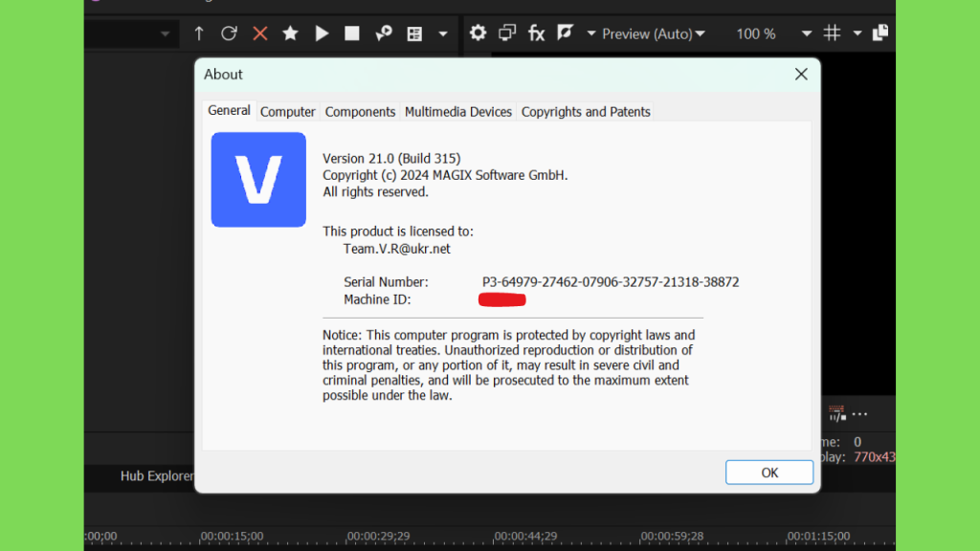Screen dimensions: 980x551
Task: Click the 'All rights reserved.' text
Action: pos(375,192)
